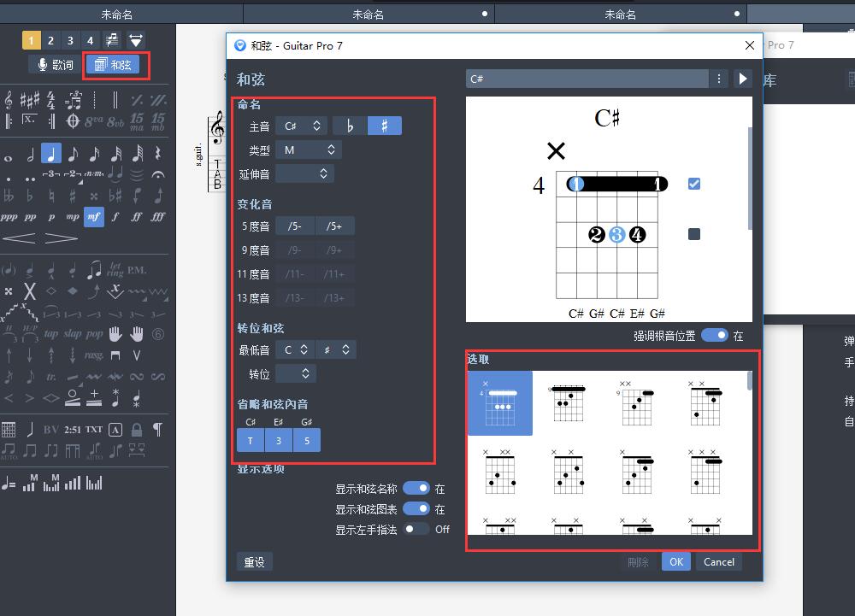Screen dimensions: 855x616
Task: Click the timer 2:51 icon
Action: (x=73, y=429)
